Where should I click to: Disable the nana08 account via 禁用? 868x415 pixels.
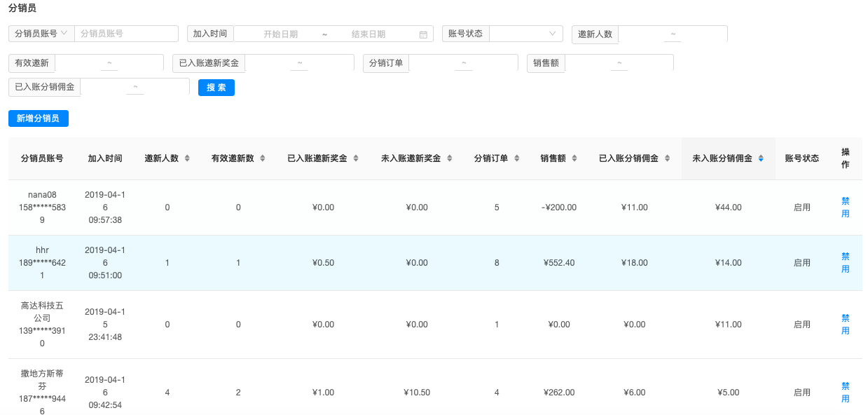point(845,207)
